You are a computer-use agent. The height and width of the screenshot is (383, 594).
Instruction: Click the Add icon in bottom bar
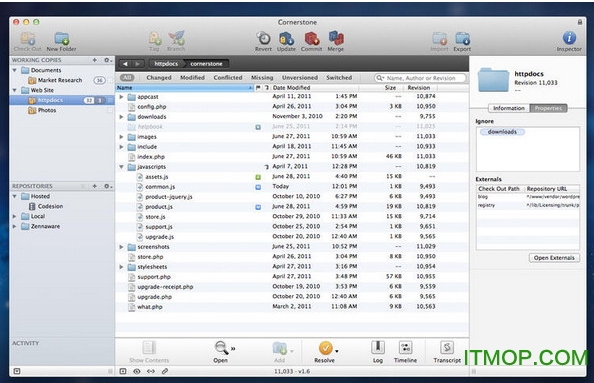tap(280, 348)
